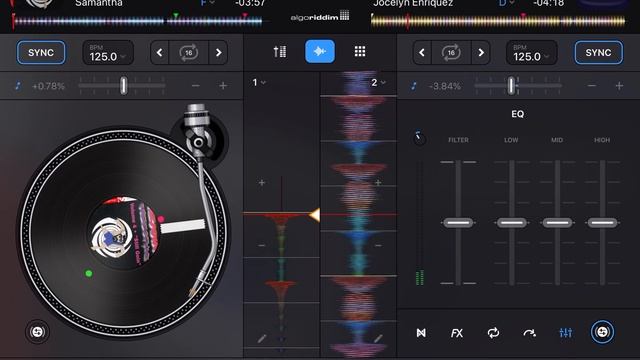Click the left deck tempo slider handle
The image size is (640, 360).
tap(124, 86)
